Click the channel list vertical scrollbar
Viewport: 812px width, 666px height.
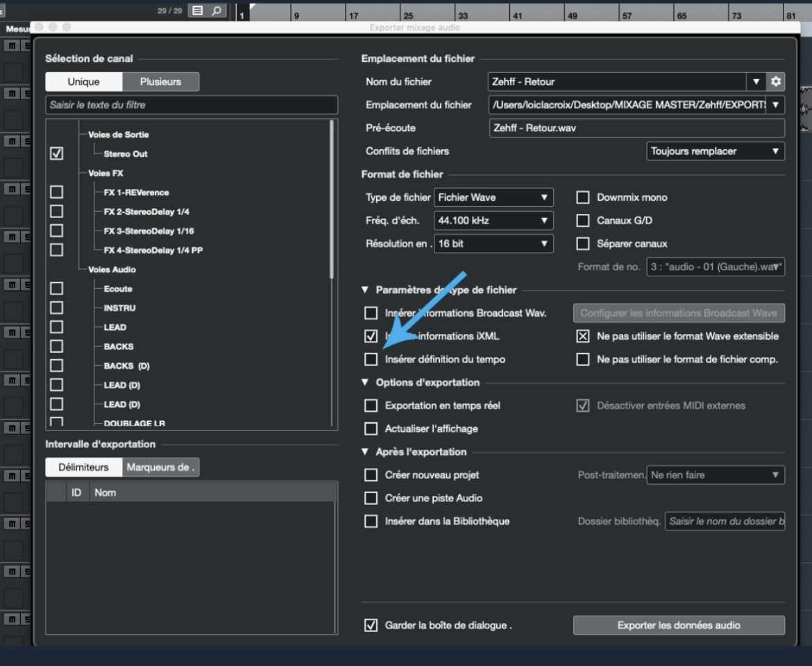pos(332,199)
